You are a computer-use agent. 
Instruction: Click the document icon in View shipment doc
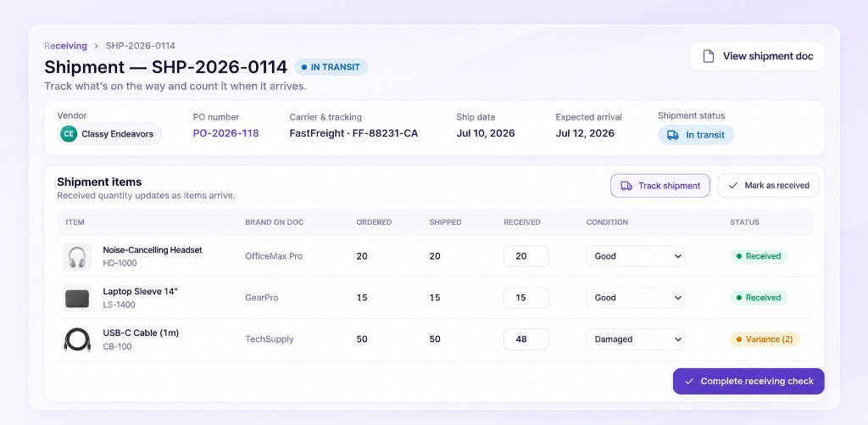(708, 56)
